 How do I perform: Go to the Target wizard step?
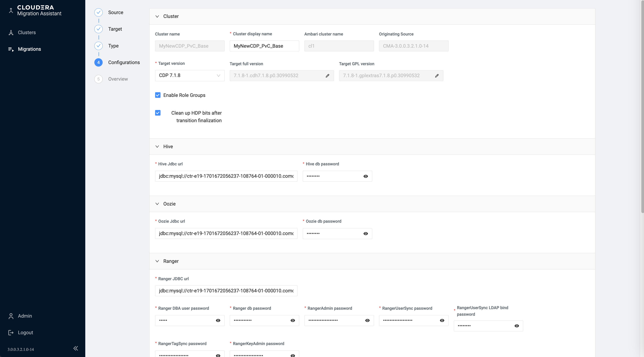[x=115, y=29]
